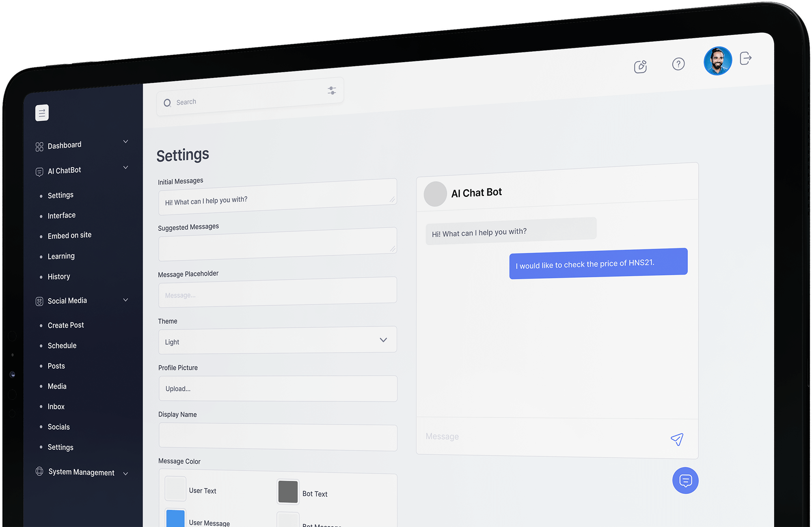Open Settings under AI ChatBot
Viewport: 812px width, 527px height.
(x=60, y=195)
